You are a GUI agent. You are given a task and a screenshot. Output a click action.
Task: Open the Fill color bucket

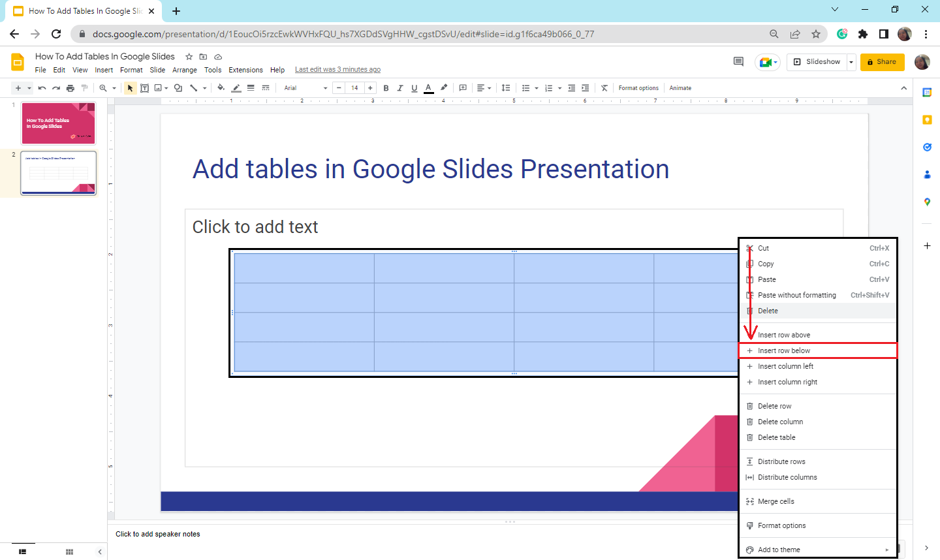[221, 88]
